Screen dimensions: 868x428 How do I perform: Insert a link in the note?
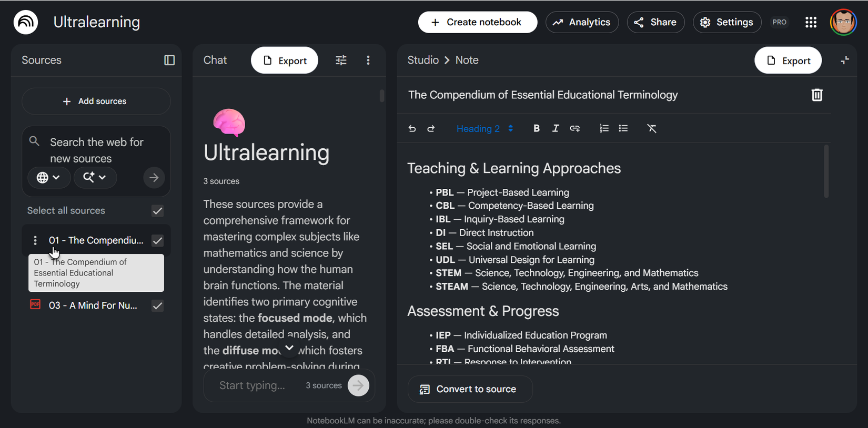point(574,129)
